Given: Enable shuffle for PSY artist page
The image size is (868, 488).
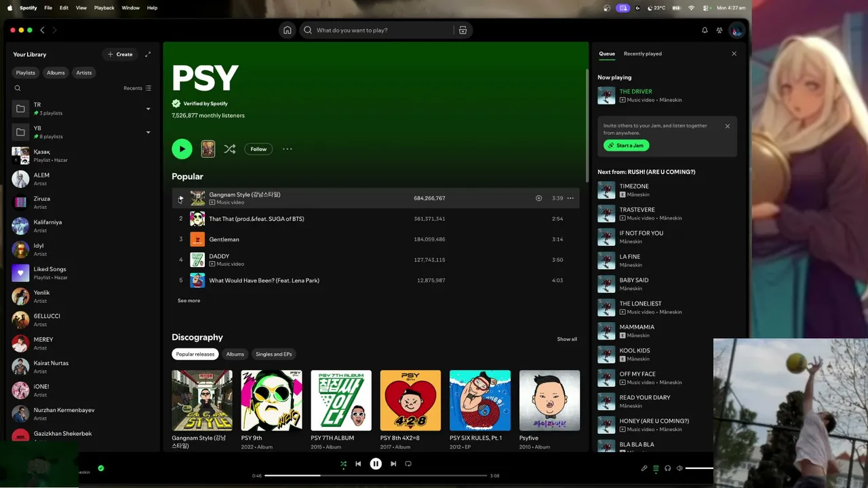Looking at the screenshot, I should [230, 149].
